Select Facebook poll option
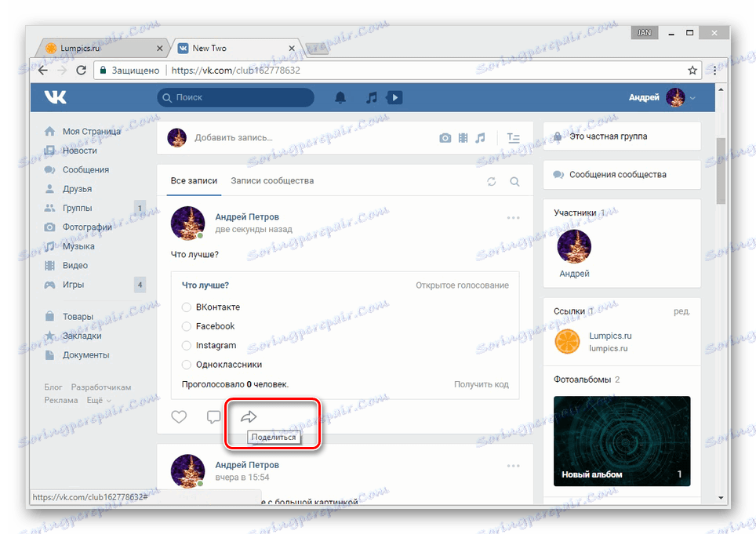This screenshot has width=756, height=534. click(x=187, y=327)
